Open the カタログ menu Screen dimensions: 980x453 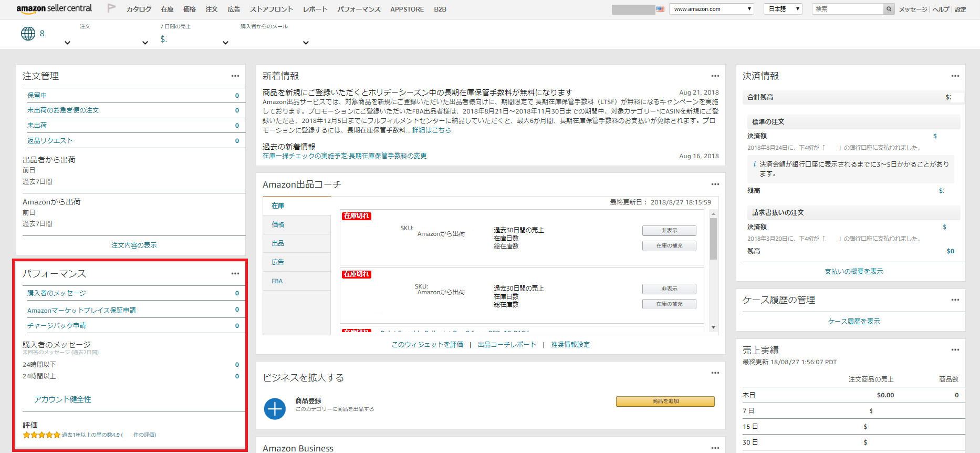click(139, 9)
